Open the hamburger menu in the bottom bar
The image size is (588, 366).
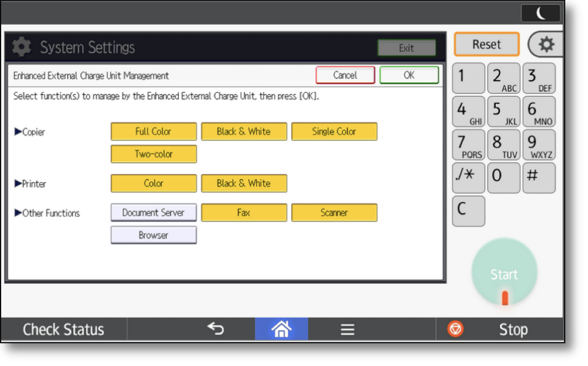click(347, 329)
